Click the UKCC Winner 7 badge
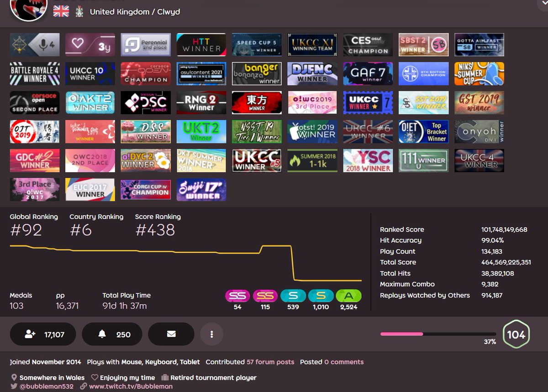The height and width of the screenshot is (392, 548). [368, 103]
